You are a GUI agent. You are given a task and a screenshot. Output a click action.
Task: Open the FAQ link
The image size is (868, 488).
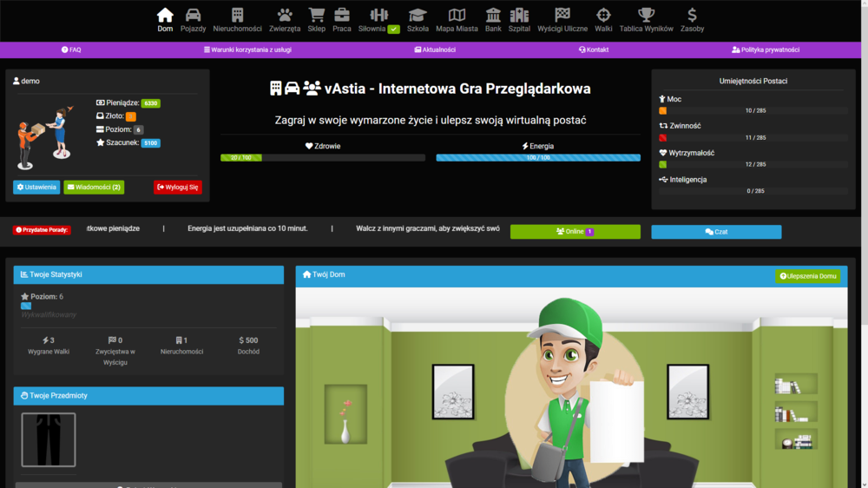tap(71, 49)
